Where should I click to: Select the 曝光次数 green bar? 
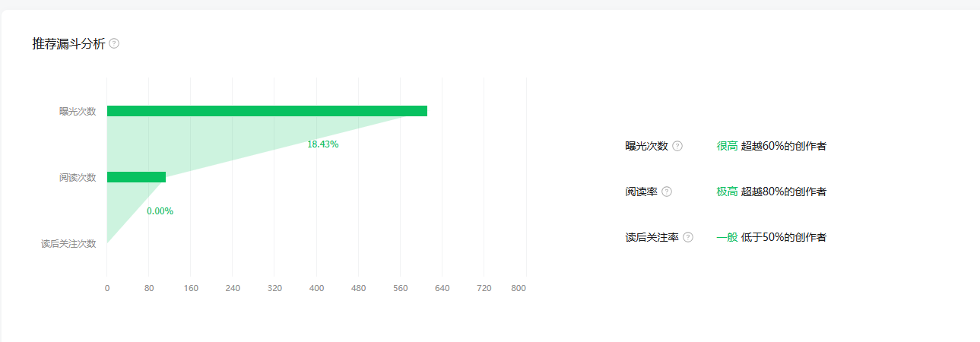[x=267, y=111]
